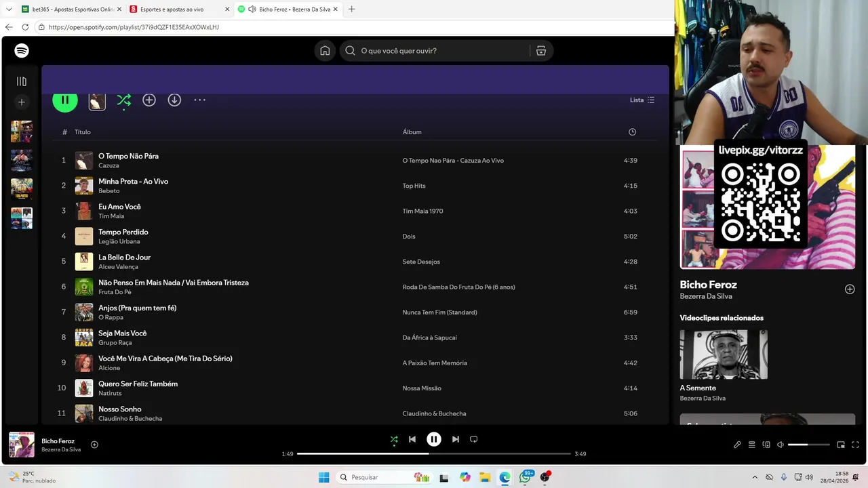This screenshot has height=488, width=868.
Task: Change view mode via Lista
Action: 642,100
